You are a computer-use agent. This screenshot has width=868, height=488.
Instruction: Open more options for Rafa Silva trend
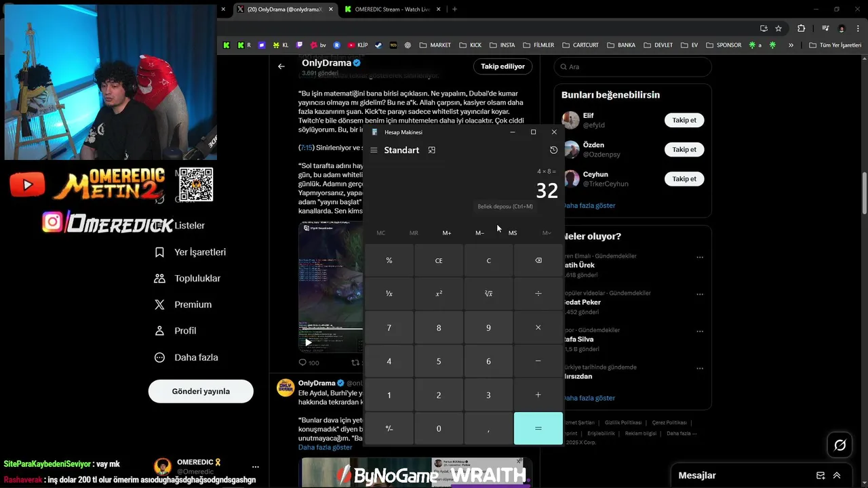tap(700, 332)
